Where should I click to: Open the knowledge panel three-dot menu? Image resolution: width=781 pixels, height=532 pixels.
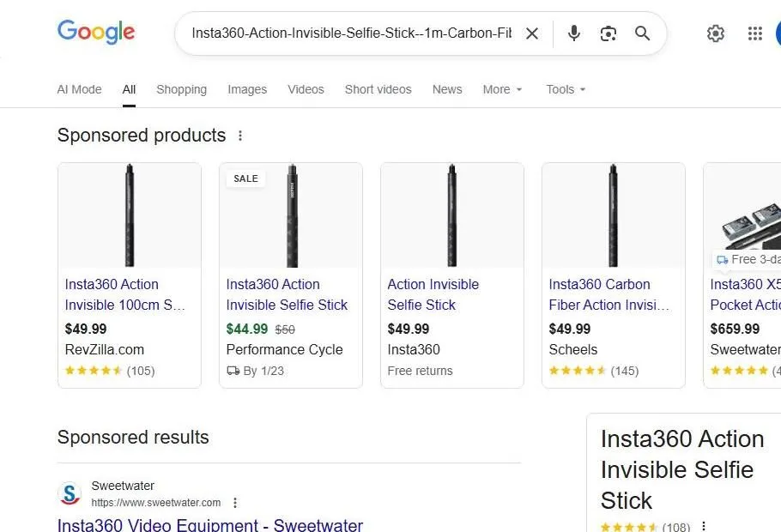[x=703, y=524]
